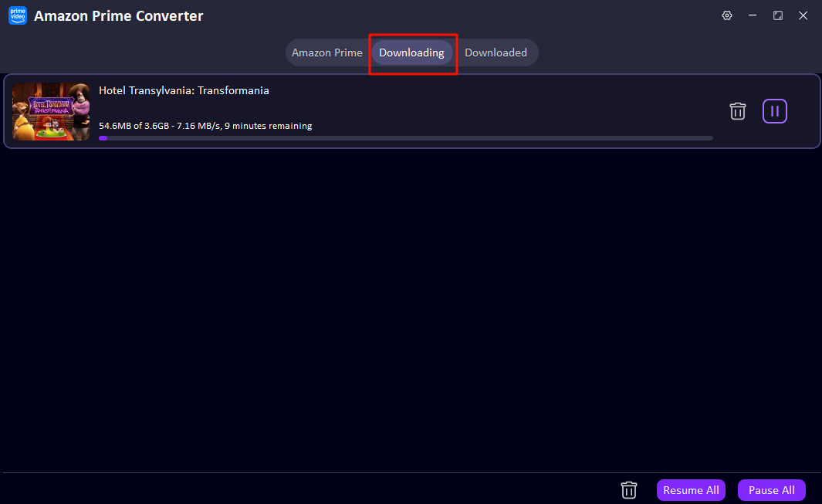Click the download progress bar

[407, 138]
